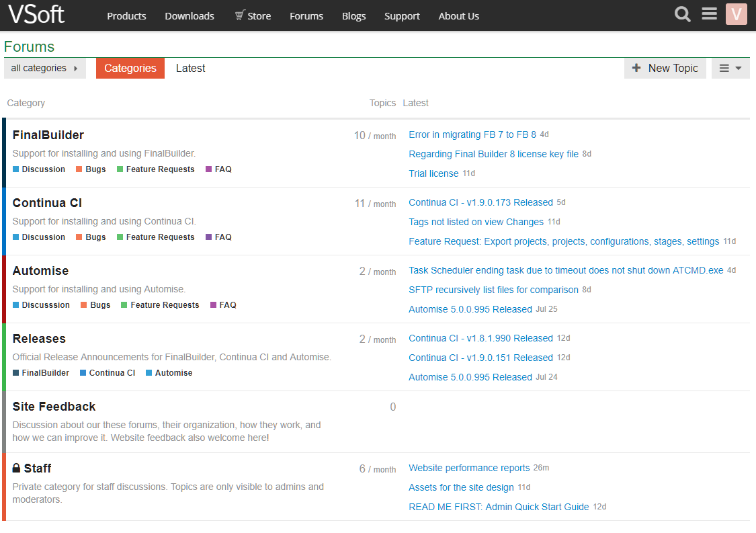
Task: Click the Store shopping cart icon
Action: click(x=240, y=15)
